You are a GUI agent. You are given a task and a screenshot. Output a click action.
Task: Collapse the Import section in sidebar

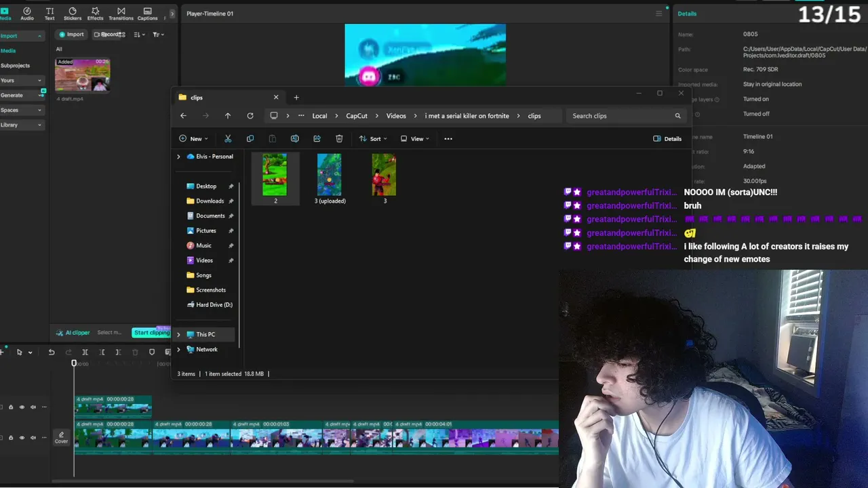pos(40,36)
